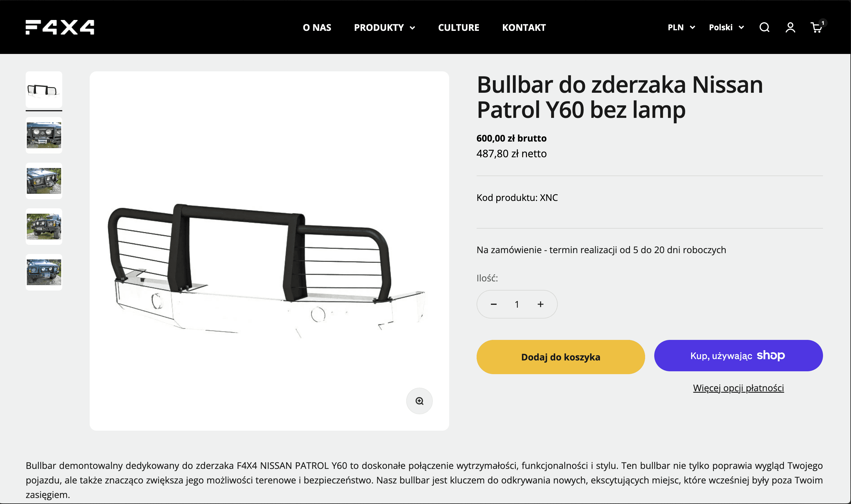This screenshot has height=504, width=851.
Task: Zoom product image with magnifier button
Action: 420,401
